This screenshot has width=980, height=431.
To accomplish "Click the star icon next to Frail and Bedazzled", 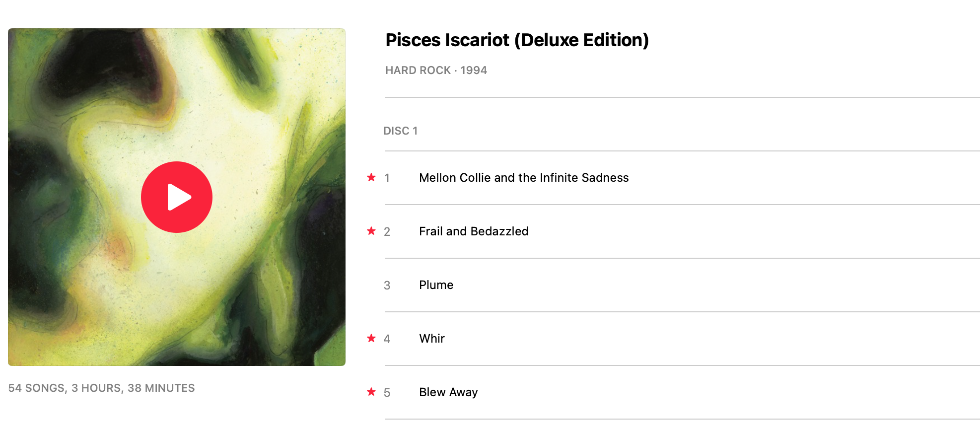I will [x=371, y=231].
